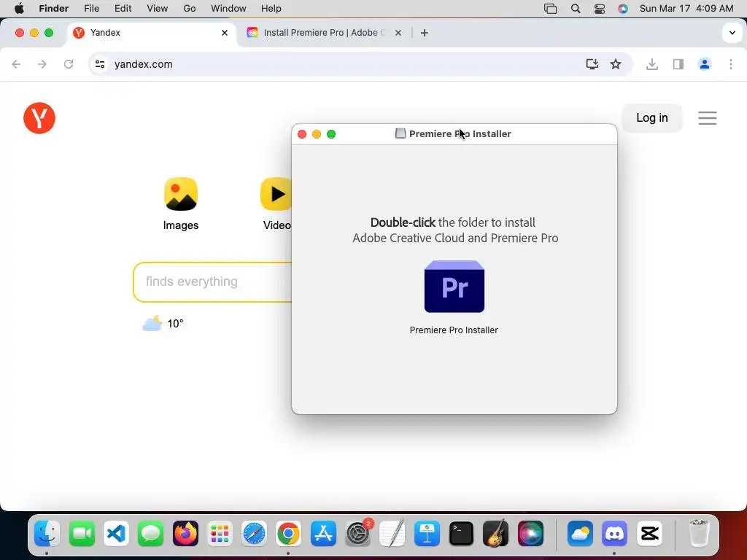This screenshot has height=560, width=747.
Task: Open CapCut from the Dock
Action: coord(649,533)
